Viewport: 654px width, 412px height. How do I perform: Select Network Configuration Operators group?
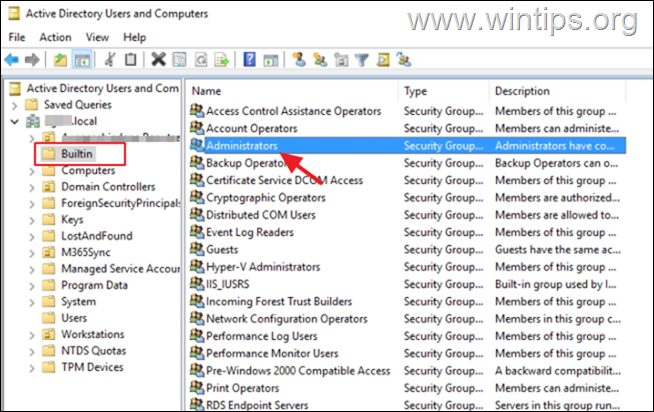[x=287, y=318]
